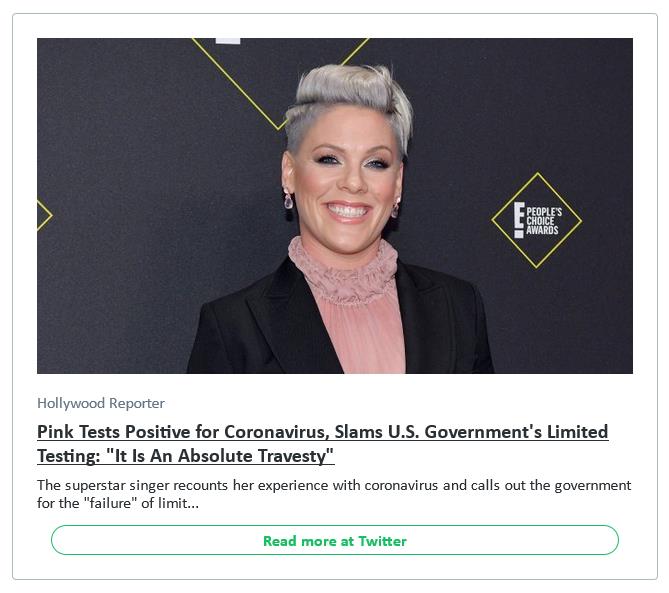Open the Pink Tests Positive for Coronavirus headline
This screenshot has height=593, width=669.
[x=323, y=444]
